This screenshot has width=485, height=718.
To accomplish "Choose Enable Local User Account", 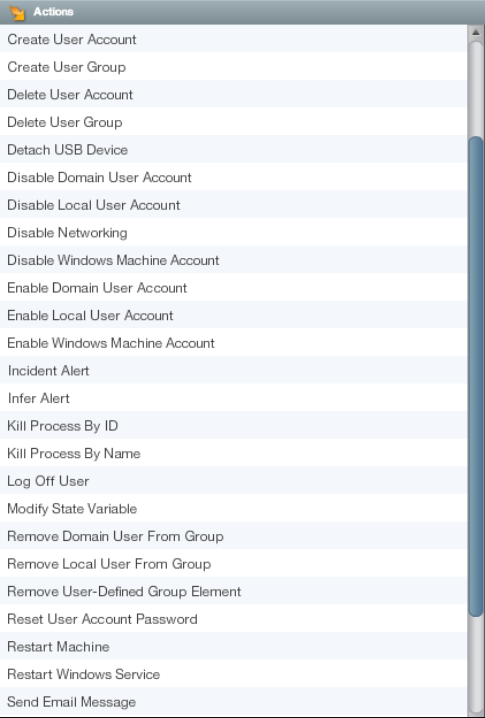I will tap(233, 315).
